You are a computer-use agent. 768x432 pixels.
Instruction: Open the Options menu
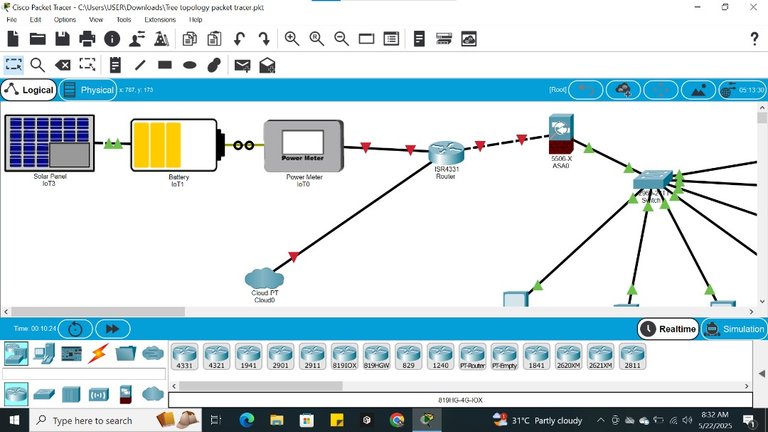65,20
